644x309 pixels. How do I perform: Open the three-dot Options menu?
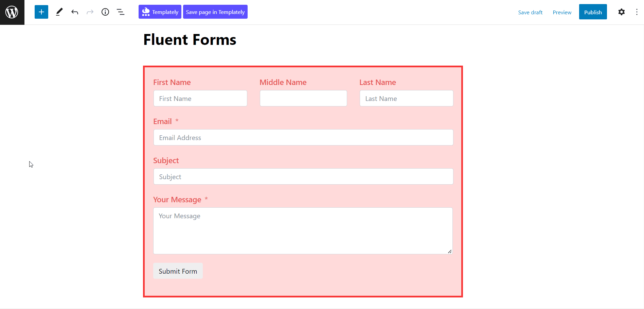(637, 12)
